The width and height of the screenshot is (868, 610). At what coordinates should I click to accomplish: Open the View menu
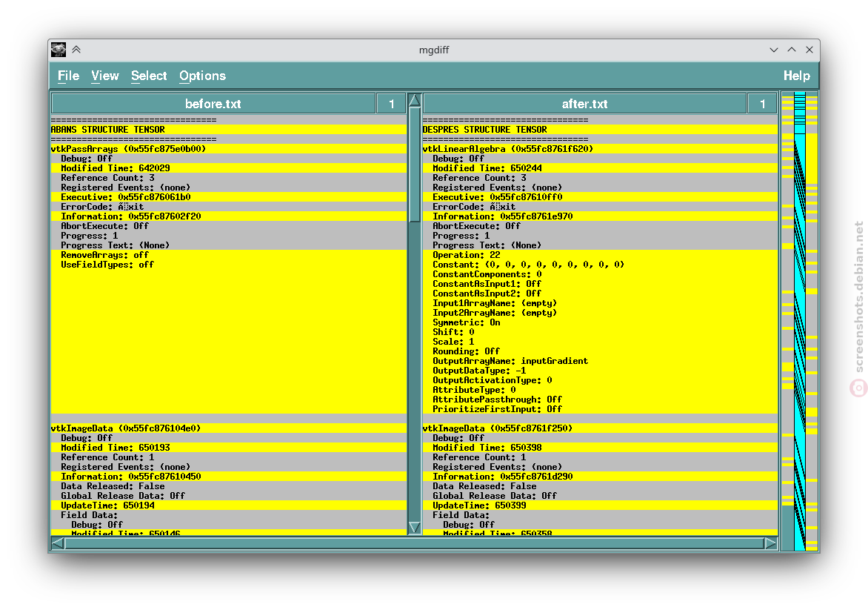tap(105, 76)
